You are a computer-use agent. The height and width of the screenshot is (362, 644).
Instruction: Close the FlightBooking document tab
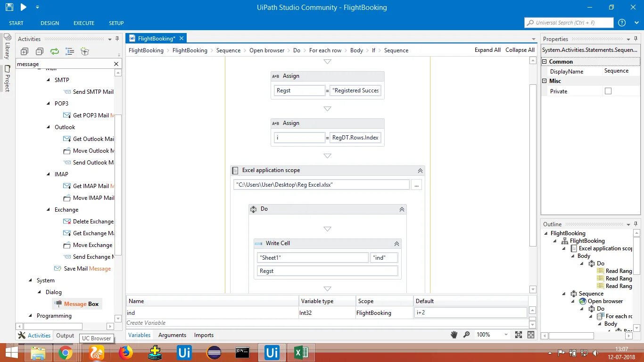pos(182,38)
